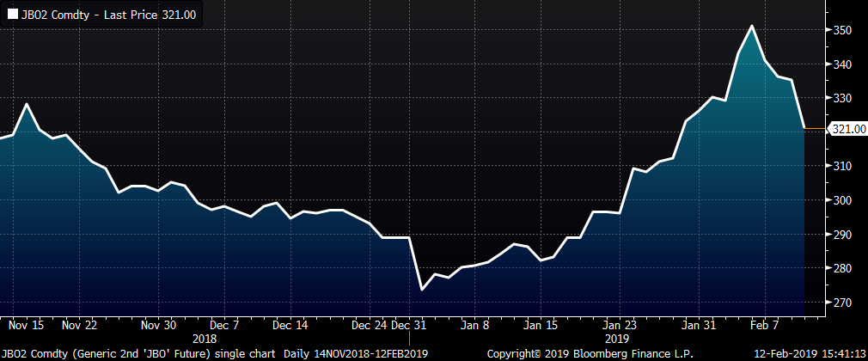Click the highest peak of the price line
This screenshot has width=868, height=361.
point(753,26)
